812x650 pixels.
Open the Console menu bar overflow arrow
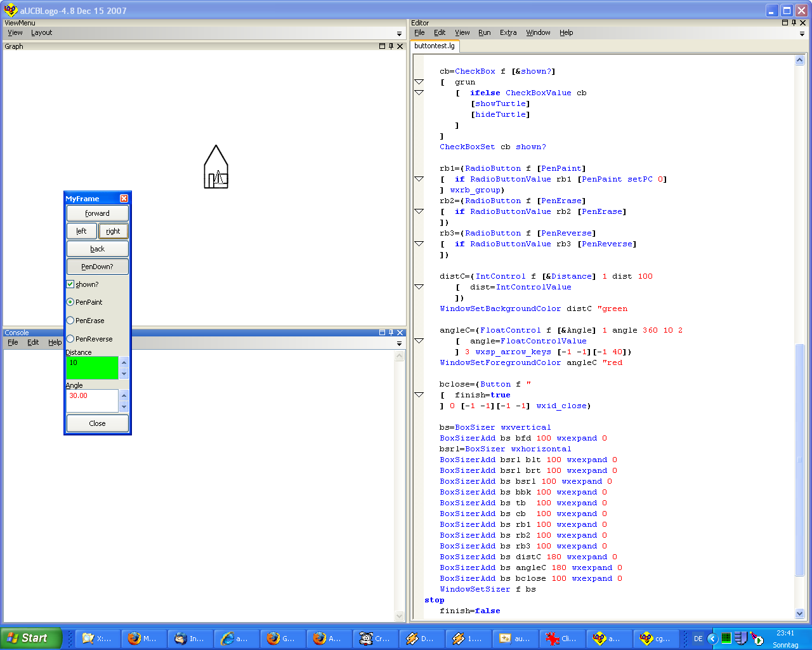(x=399, y=343)
